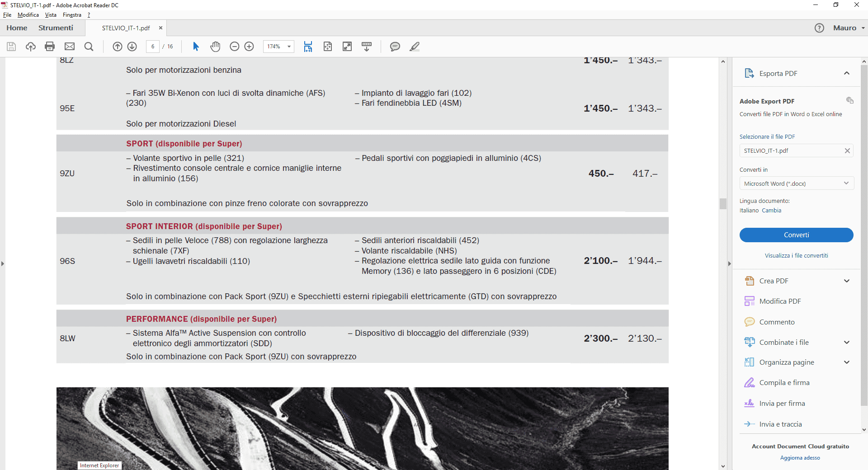The width and height of the screenshot is (868, 470).
Task: Open the Microsoft Word format dropdown
Action: point(797,183)
